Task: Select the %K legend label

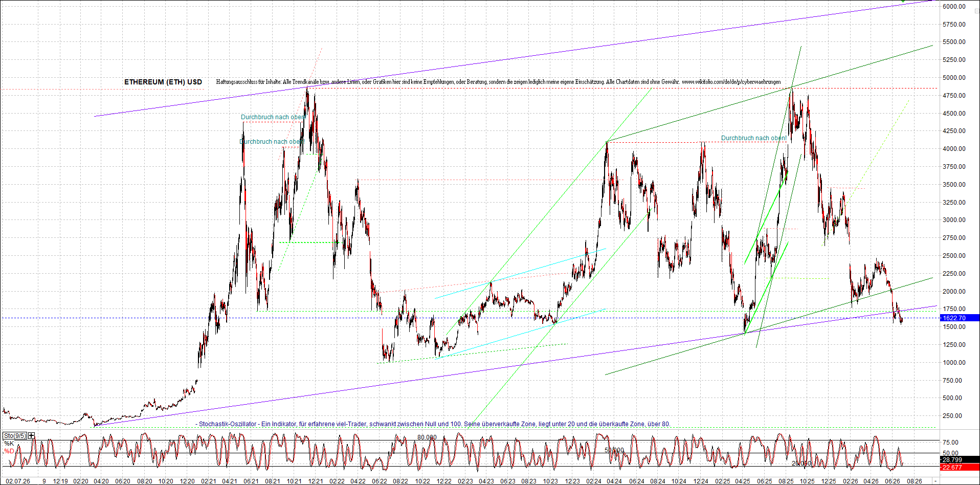Action: (9, 444)
